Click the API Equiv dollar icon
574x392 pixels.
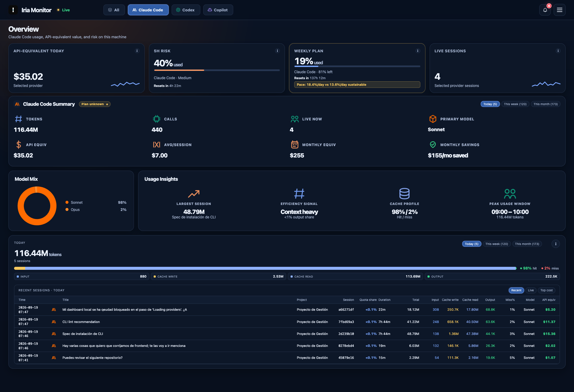(x=19, y=145)
